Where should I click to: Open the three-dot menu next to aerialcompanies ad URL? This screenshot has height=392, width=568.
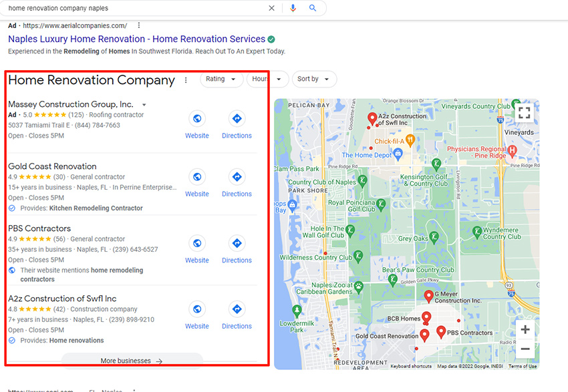point(139,25)
